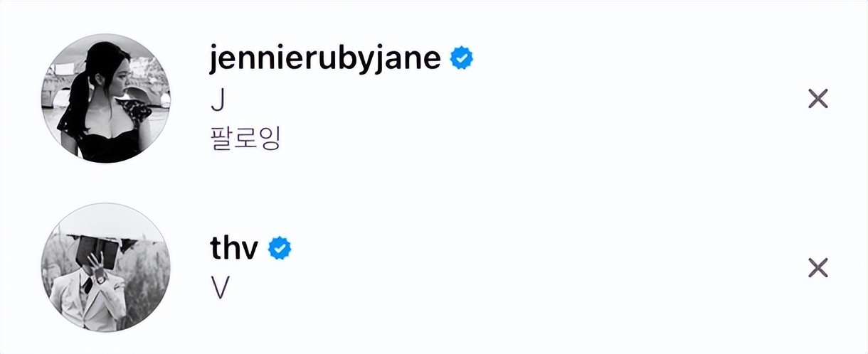
Task: Select the bold text "thv"
Action: click(x=235, y=248)
